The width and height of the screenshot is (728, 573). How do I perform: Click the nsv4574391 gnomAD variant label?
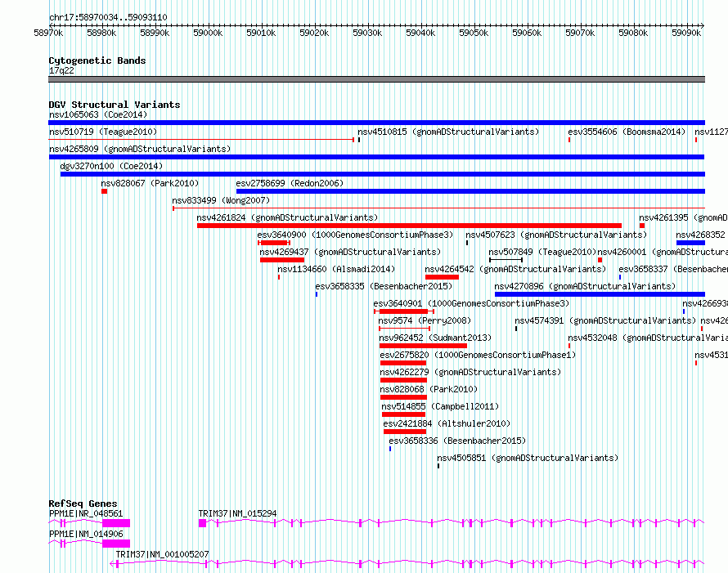click(x=605, y=320)
